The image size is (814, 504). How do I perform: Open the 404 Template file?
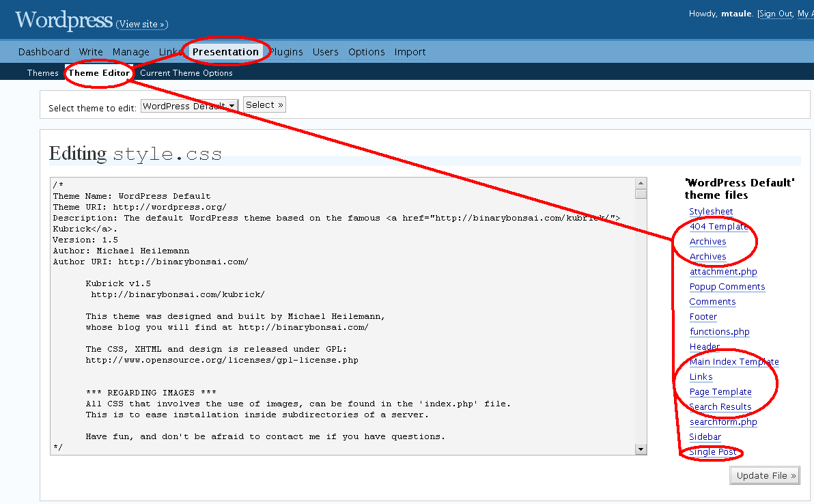(719, 226)
